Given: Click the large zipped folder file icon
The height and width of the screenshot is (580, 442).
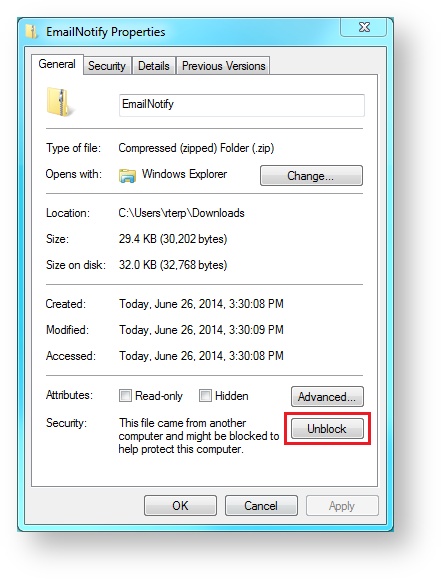Looking at the screenshot, I should click(59, 102).
